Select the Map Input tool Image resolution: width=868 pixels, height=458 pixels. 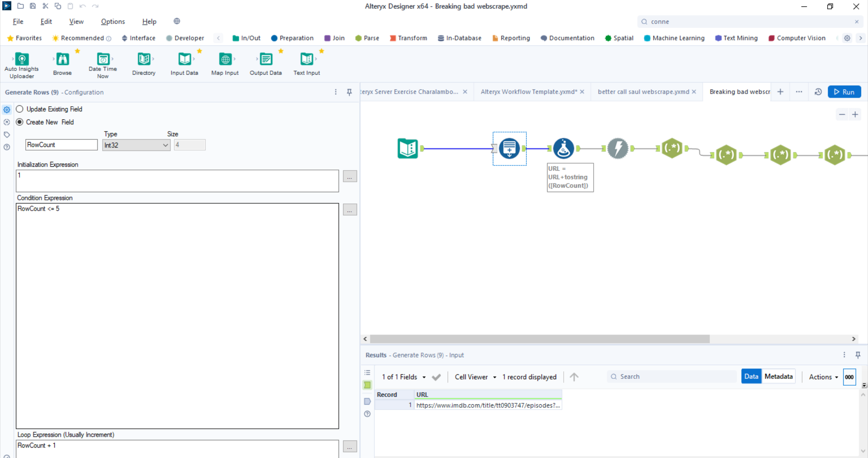pyautogui.click(x=225, y=64)
